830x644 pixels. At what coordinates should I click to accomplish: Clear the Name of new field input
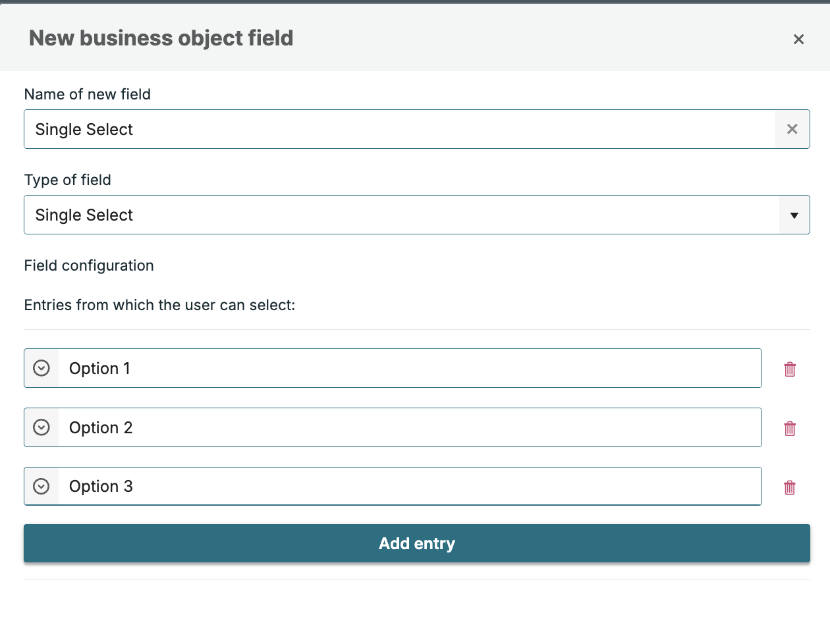point(792,129)
